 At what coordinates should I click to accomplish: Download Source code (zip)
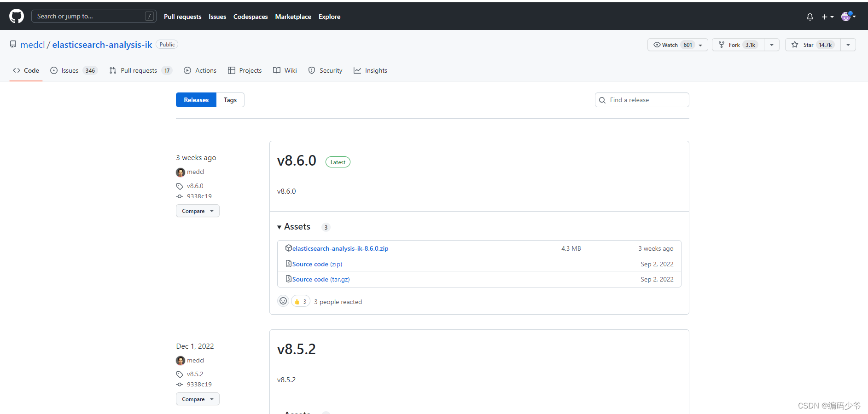pos(317,264)
